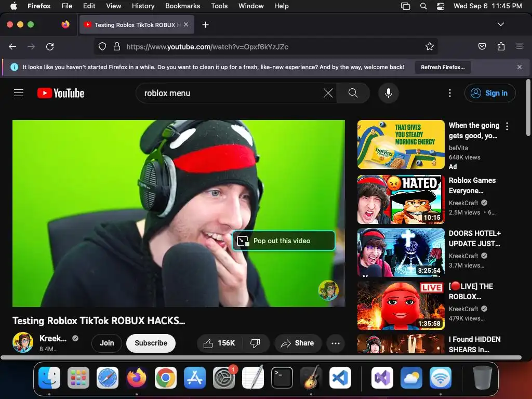Select the Testing Roblox TikTok ROBUX tab

[x=137, y=25]
